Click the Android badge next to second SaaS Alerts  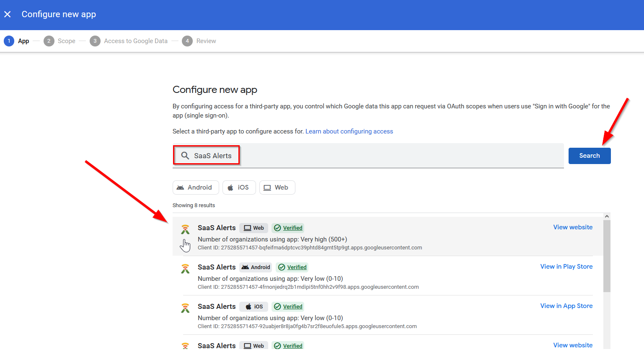click(x=256, y=267)
